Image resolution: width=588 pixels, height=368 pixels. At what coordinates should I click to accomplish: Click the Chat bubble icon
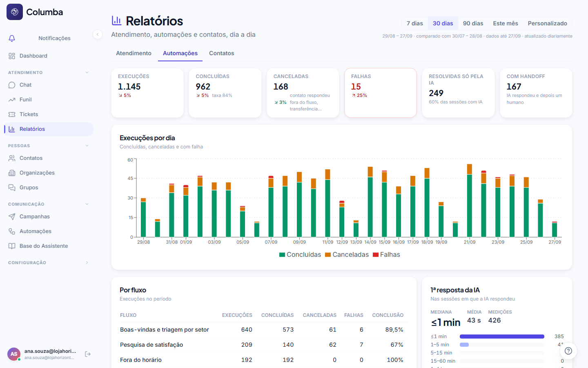12,85
